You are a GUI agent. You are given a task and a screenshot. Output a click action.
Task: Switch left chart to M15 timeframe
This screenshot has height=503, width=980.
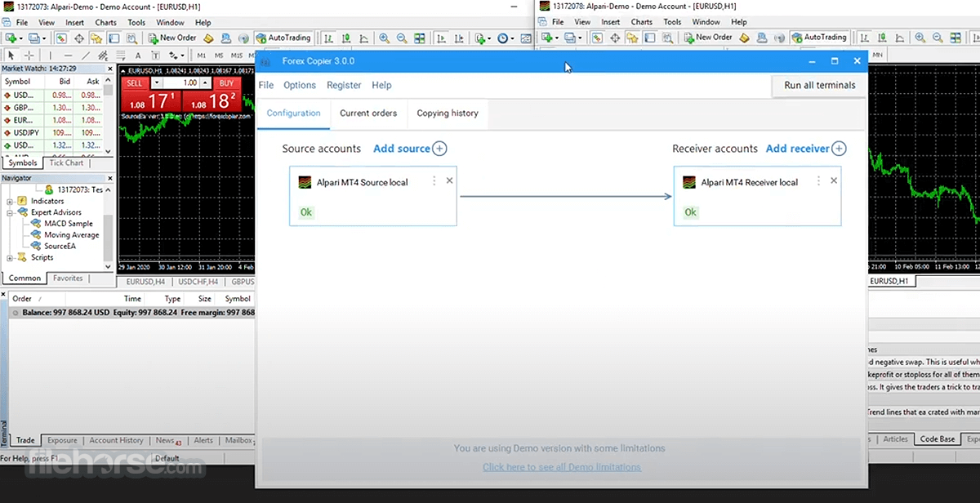pos(237,55)
